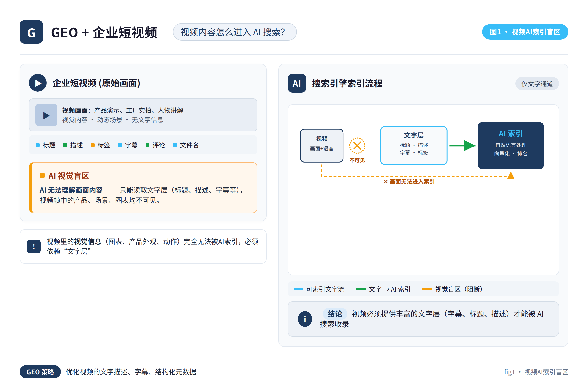The image size is (588, 392).
Task: Click the GEO + 企业短视频 title
Action: tap(104, 33)
